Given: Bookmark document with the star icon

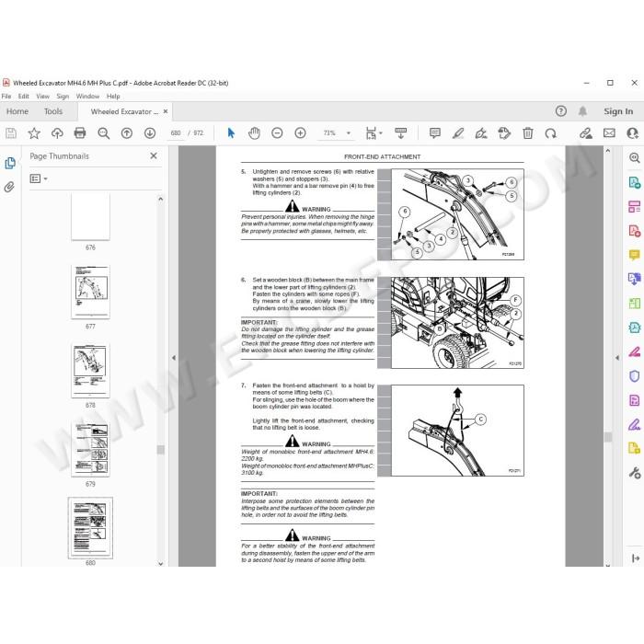Looking at the screenshot, I should pos(34,133).
